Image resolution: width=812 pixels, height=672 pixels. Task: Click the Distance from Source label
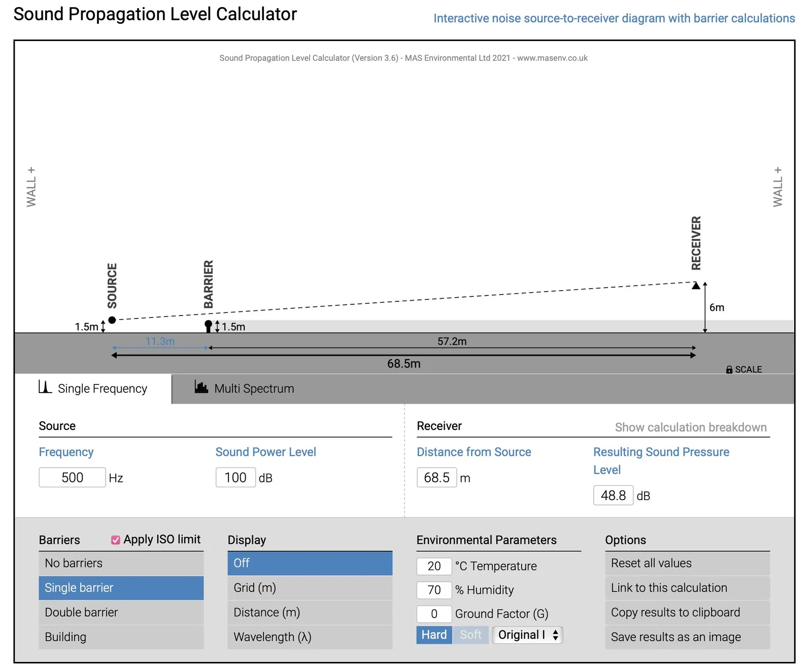pos(474,452)
